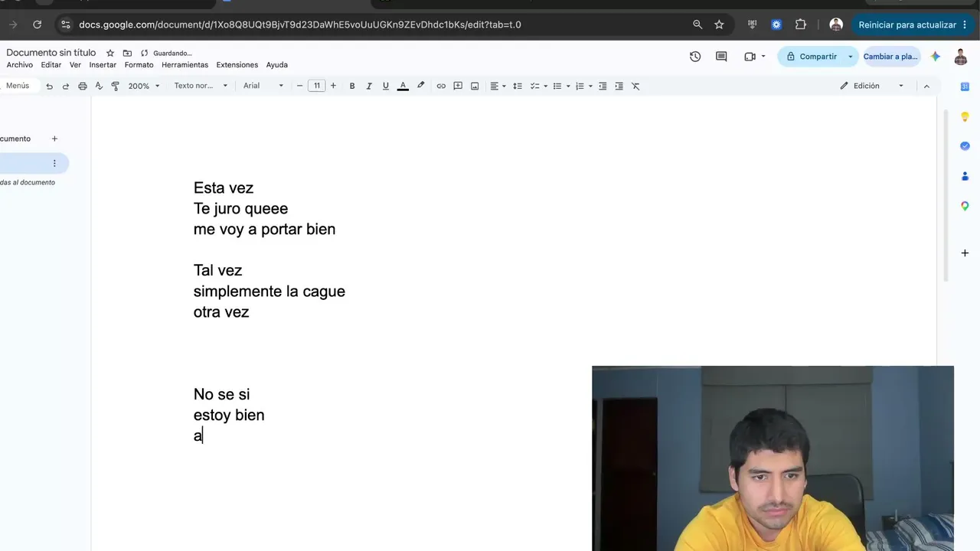The width and height of the screenshot is (980, 551).
Task: Activate the paint format tool
Action: pos(115,86)
